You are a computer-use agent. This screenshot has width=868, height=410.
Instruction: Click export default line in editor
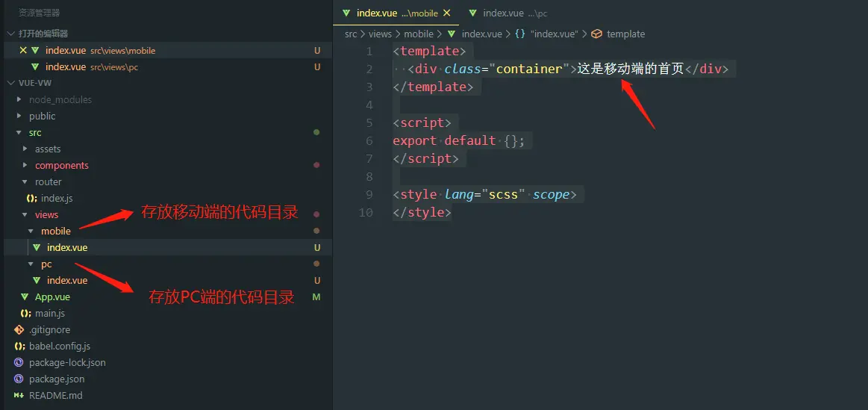(458, 140)
